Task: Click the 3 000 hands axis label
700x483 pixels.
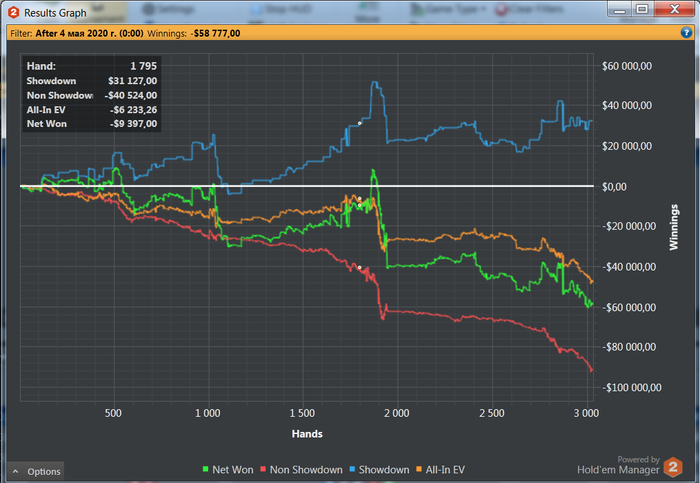Action: tap(586, 413)
